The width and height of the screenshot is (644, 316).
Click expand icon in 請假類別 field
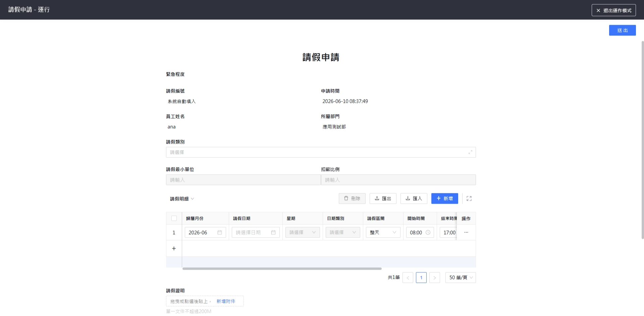pos(470,152)
